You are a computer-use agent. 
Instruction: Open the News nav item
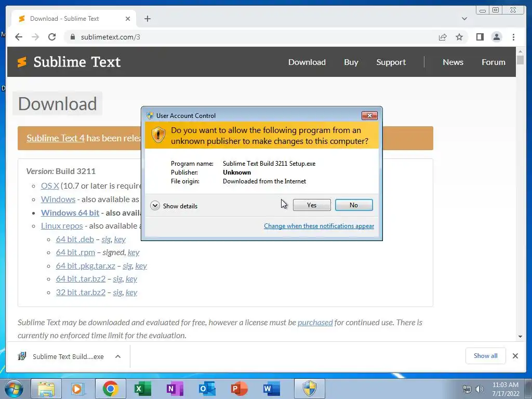click(453, 62)
